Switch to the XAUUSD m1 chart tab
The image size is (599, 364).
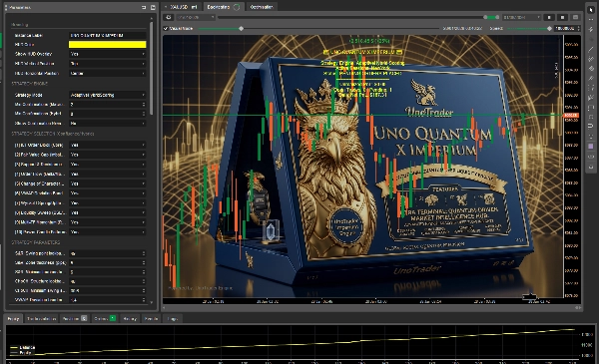(x=181, y=7)
